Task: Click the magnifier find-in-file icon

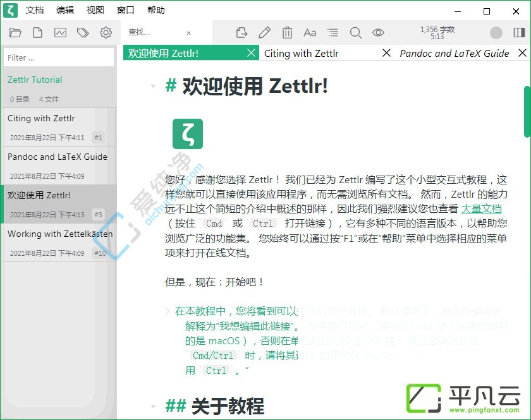Action: point(355,33)
